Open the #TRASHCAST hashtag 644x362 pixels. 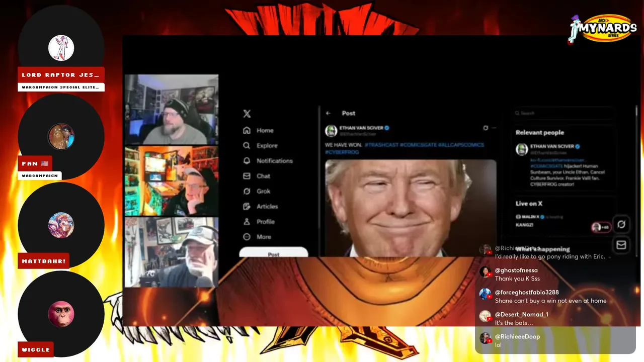tap(381, 145)
